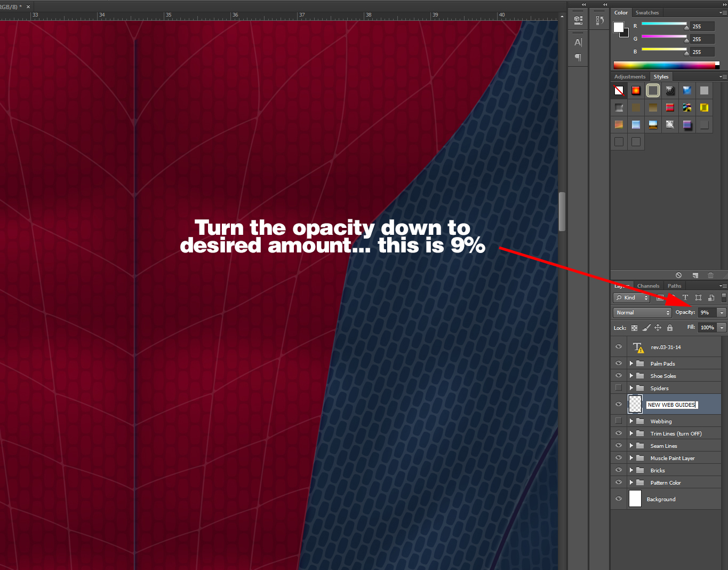Create a new style with the page icon

[x=695, y=275]
